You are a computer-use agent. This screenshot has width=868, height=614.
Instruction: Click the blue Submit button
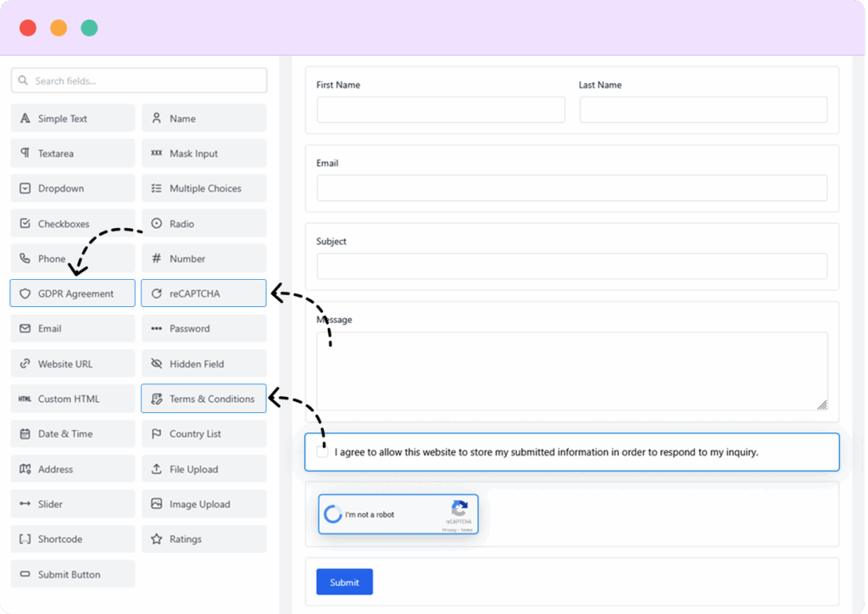tap(344, 582)
